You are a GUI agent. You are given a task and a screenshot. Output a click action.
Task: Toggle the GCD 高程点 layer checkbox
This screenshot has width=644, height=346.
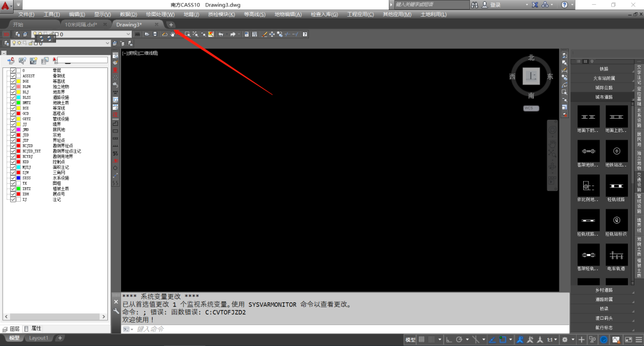pos(13,113)
